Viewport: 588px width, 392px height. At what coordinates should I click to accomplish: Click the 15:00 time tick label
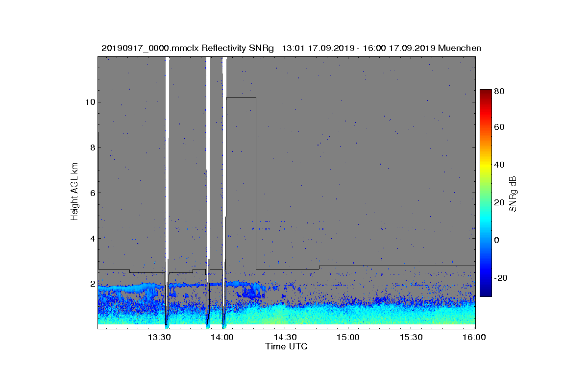pyautogui.click(x=349, y=338)
